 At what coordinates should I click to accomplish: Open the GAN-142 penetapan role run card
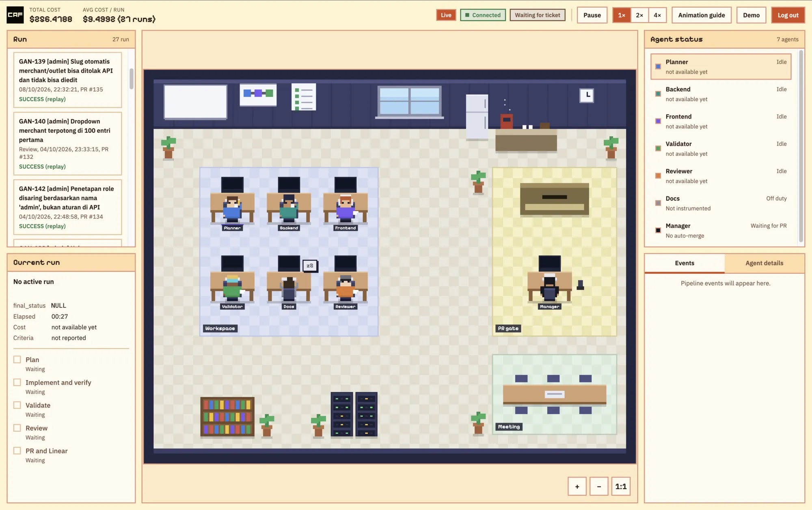point(67,207)
